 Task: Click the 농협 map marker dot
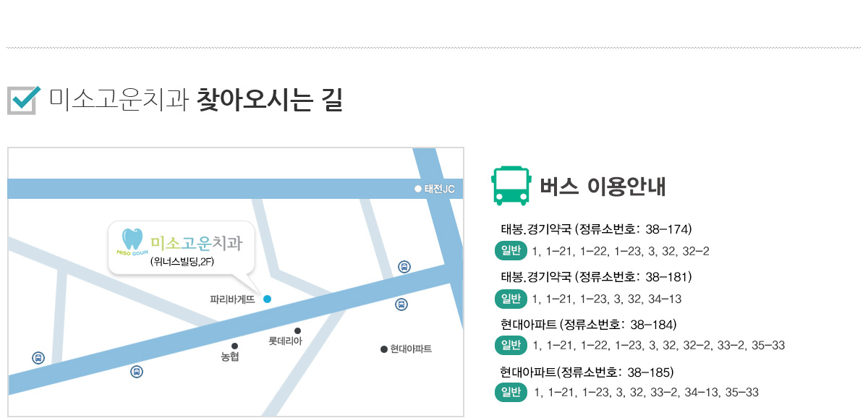[234, 346]
